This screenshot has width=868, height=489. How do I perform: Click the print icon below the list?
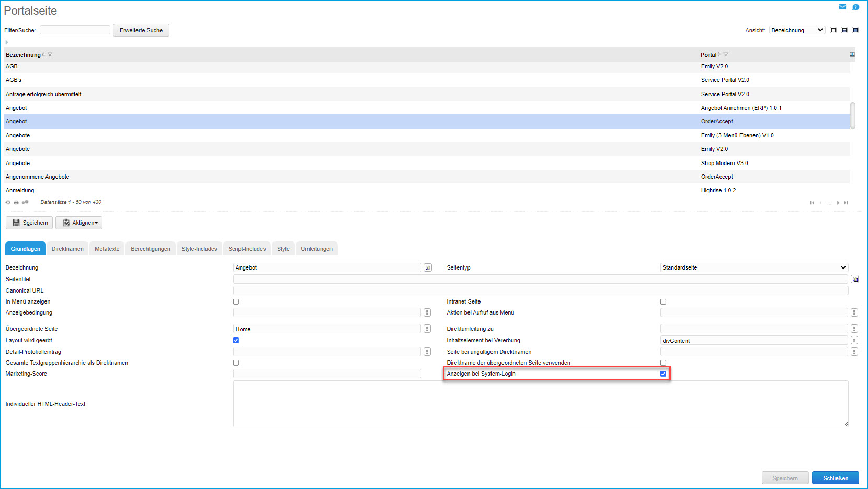(16, 202)
